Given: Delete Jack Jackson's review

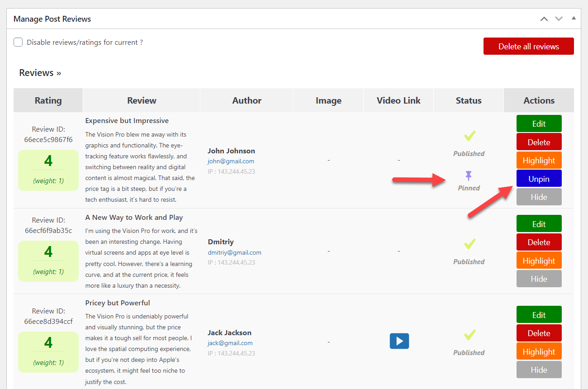Looking at the screenshot, I should click(x=539, y=333).
